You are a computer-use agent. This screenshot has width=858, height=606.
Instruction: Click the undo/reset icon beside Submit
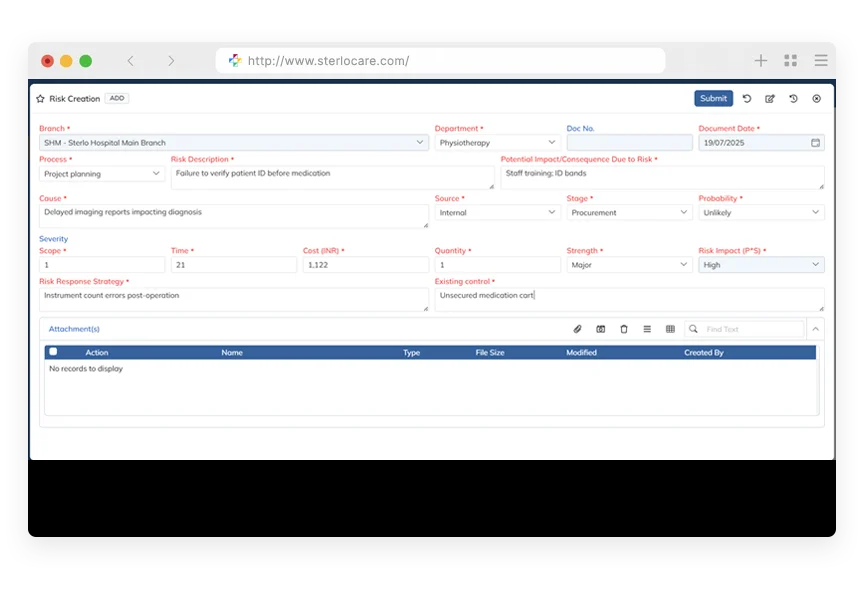747,99
